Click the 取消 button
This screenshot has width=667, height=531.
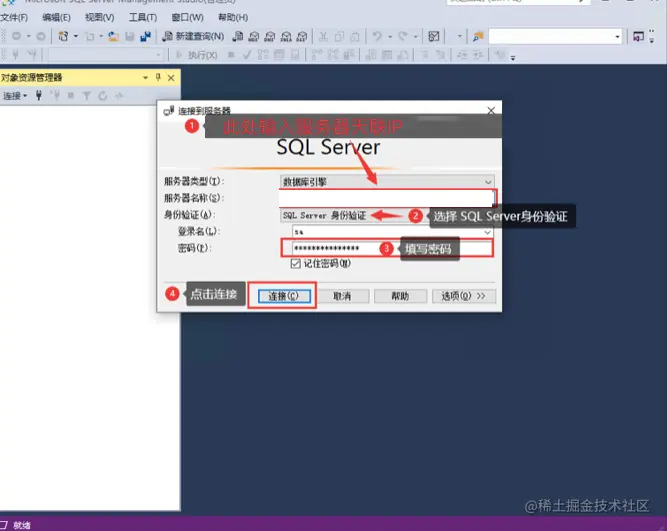coord(342,296)
